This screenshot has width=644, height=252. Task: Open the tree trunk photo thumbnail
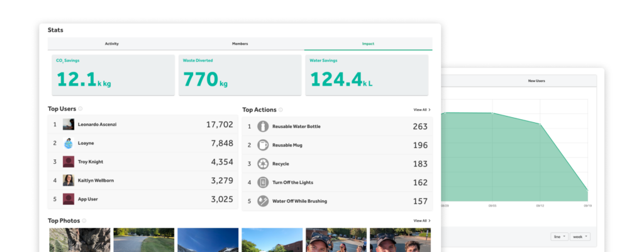(80, 240)
